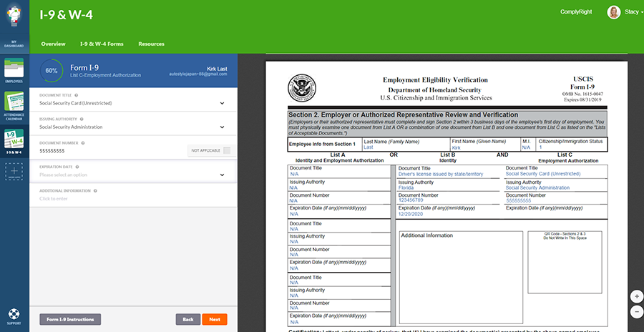The height and width of the screenshot is (332, 644).
Task: Zoom out the form preview
Action: pyautogui.click(x=637, y=311)
